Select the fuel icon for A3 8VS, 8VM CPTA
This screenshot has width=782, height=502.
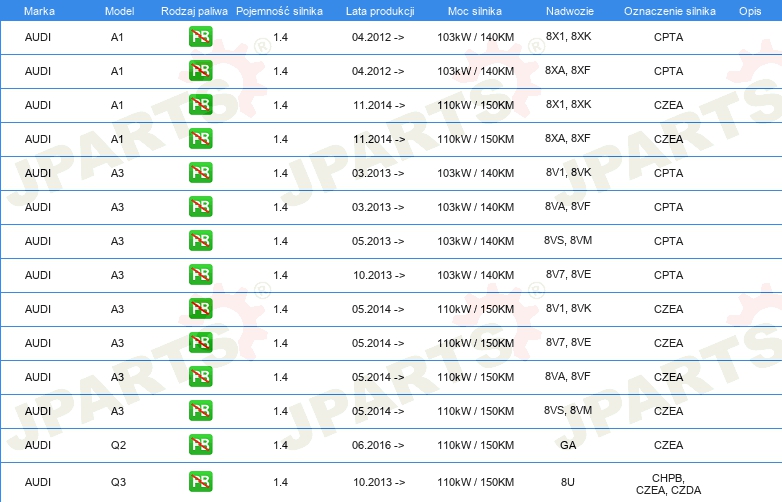pyautogui.click(x=200, y=241)
